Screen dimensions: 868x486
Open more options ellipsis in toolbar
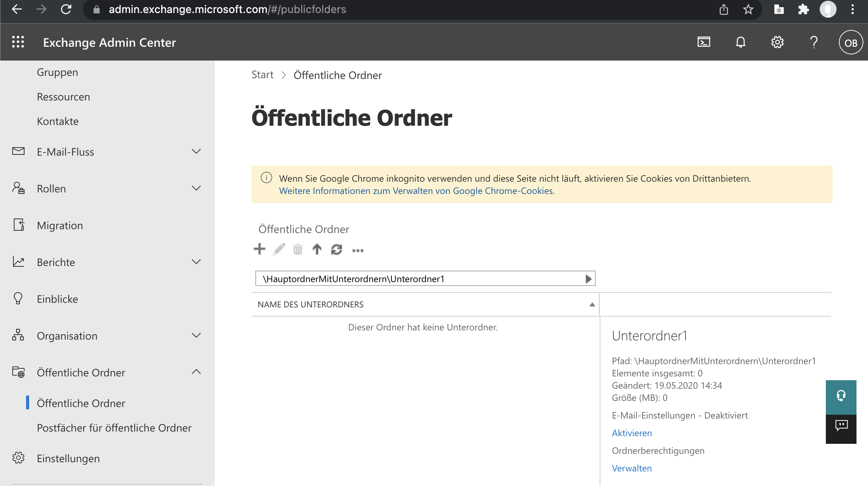(x=358, y=251)
